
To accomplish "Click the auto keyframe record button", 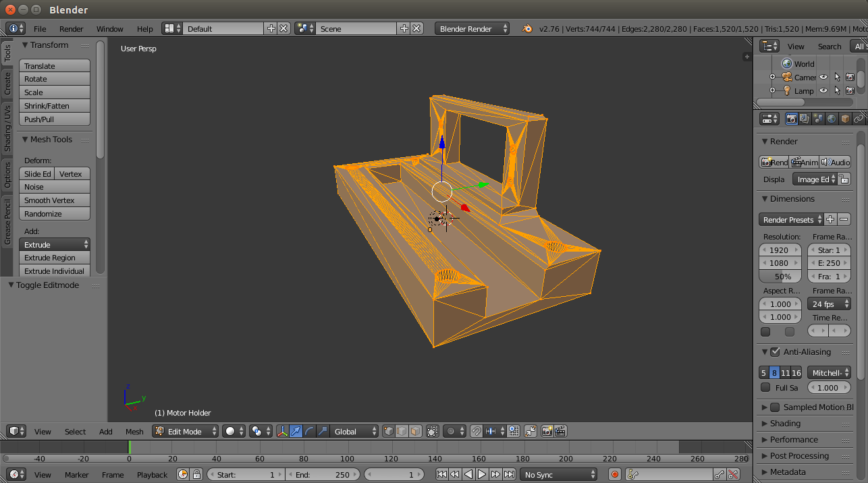I will click(615, 475).
